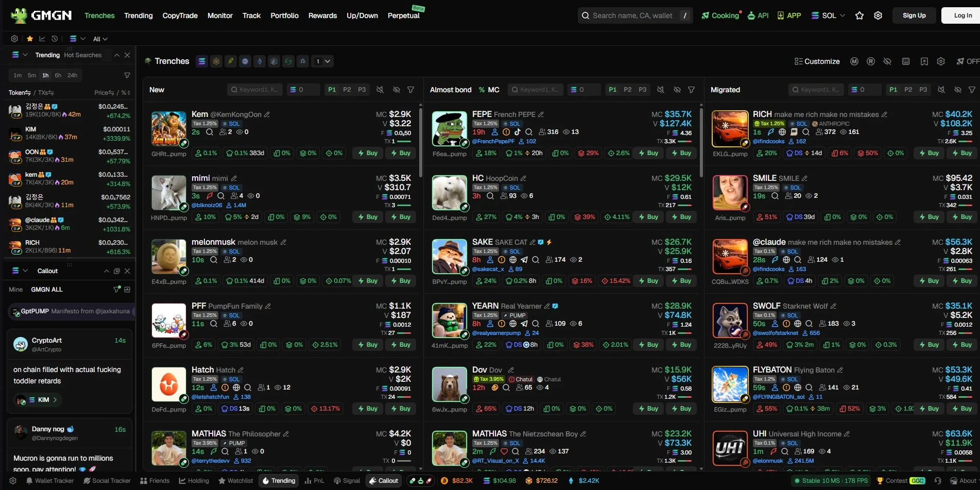The height and width of the screenshot is (490, 980).
Task: Open PnL in the bottom bar
Action: (x=314, y=481)
